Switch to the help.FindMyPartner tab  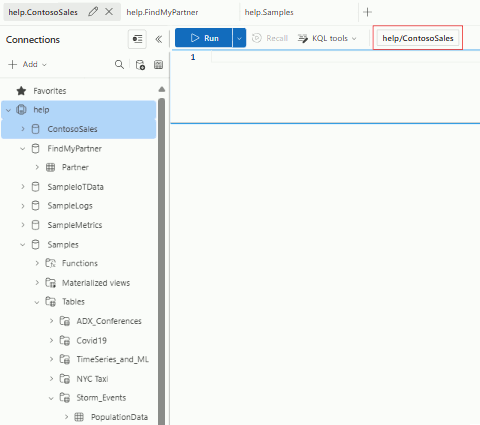pyautogui.click(x=162, y=12)
